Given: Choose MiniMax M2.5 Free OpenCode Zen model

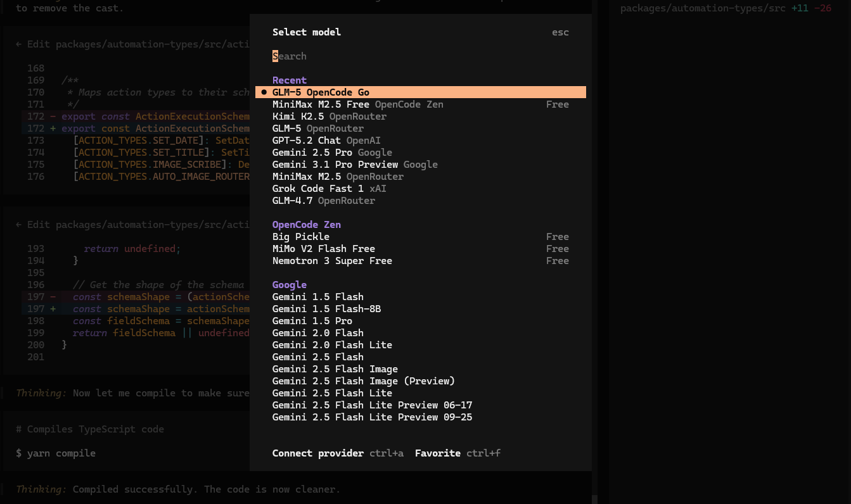Looking at the screenshot, I should [x=421, y=104].
